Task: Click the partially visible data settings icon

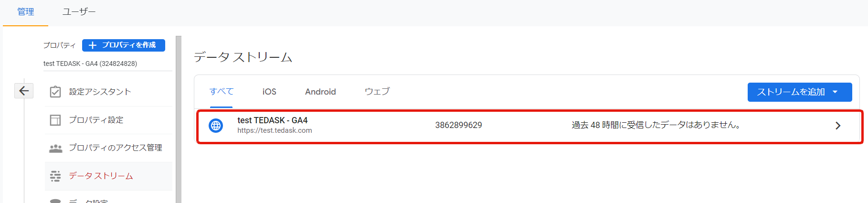Action: click(55, 201)
